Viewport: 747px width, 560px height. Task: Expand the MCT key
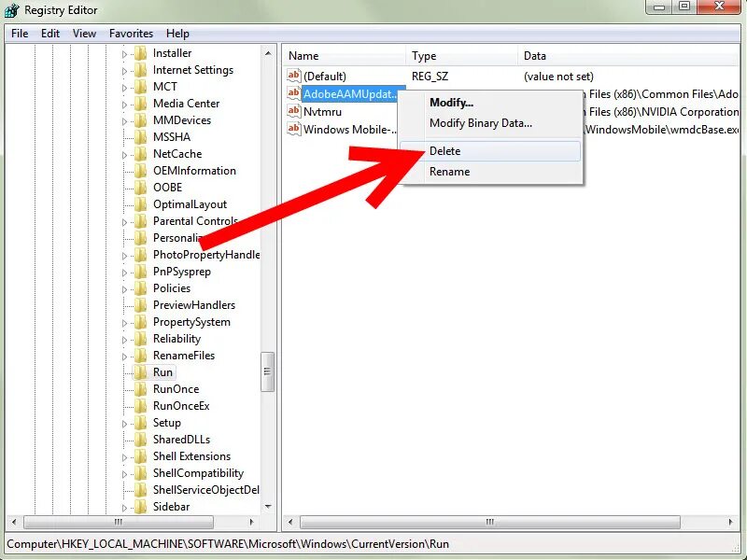pyautogui.click(x=125, y=88)
